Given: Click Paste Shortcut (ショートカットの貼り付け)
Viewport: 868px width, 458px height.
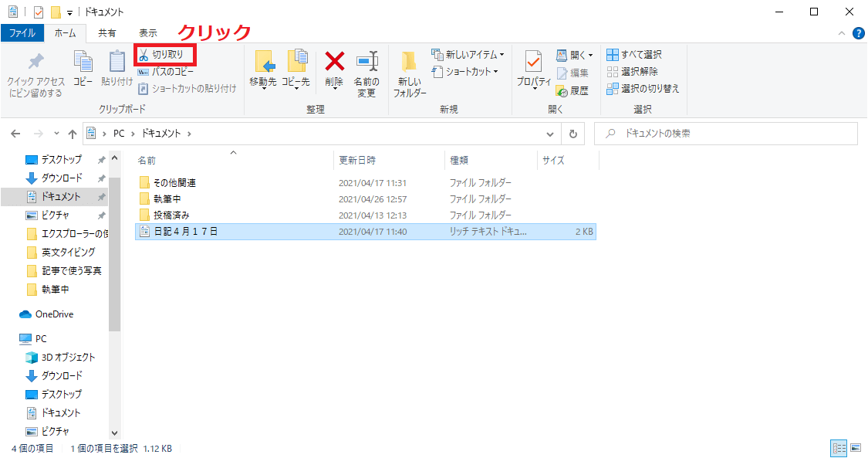Looking at the screenshot, I should point(187,88).
